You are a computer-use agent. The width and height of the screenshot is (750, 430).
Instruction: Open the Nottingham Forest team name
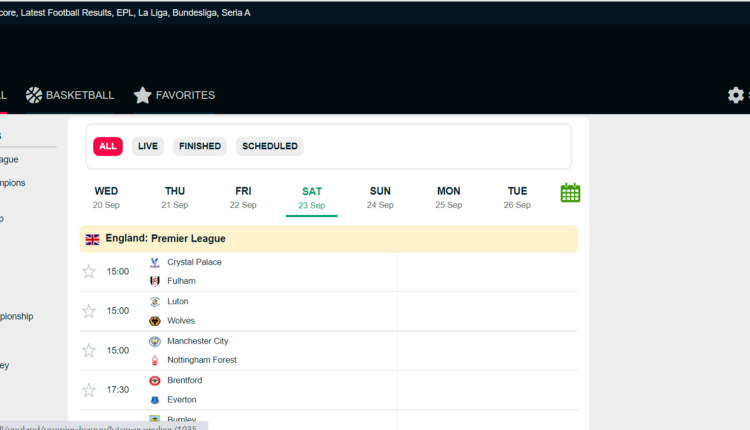pyautogui.click(x=202, y=360)
